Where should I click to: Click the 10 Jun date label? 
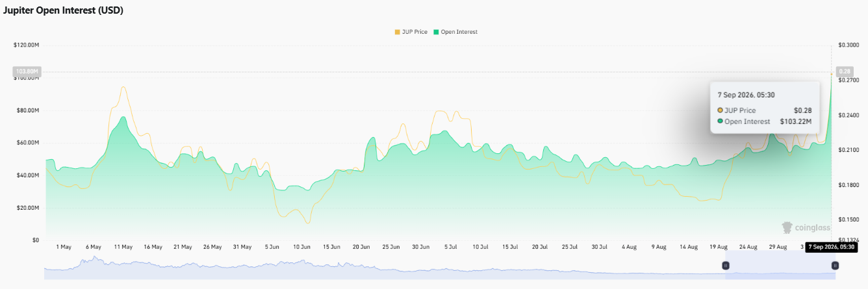pyautogui.click(x=301, y=247)
